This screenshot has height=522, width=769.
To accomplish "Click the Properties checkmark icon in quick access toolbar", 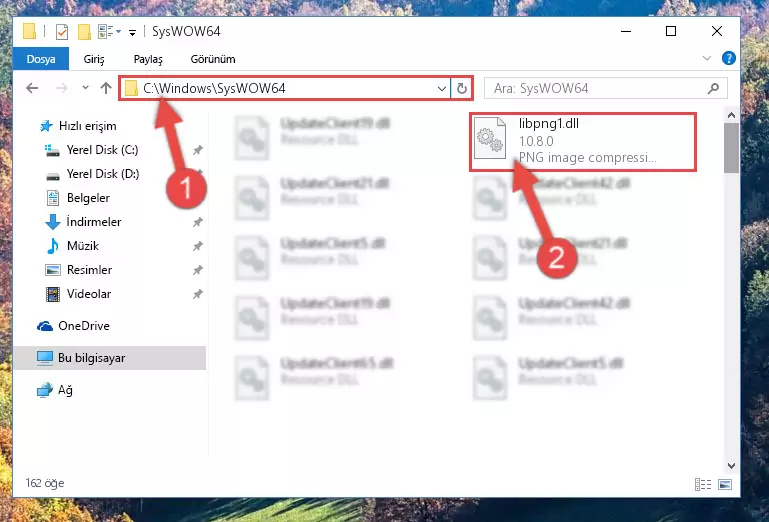I will [x=62, y=32].
